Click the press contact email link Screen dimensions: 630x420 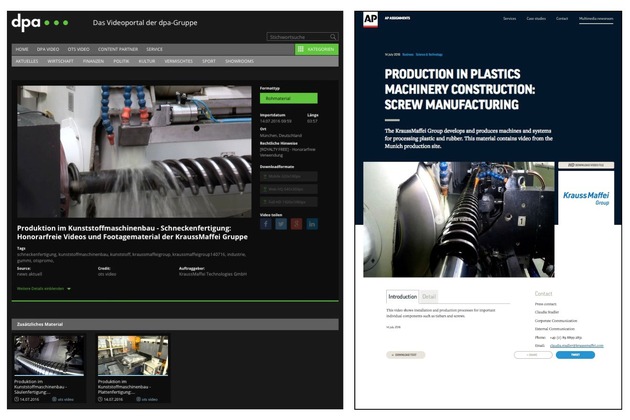[577, 346]
